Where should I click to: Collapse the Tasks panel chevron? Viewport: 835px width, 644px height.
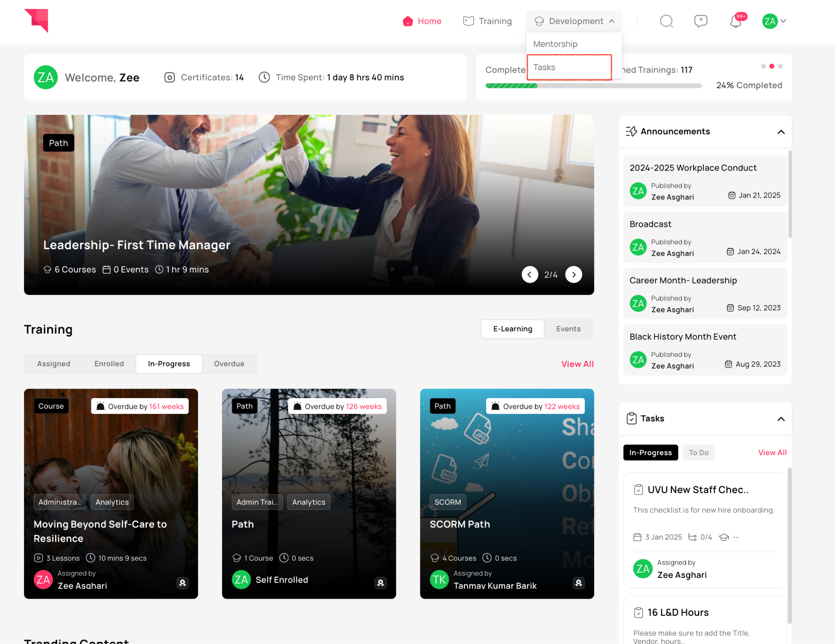781,419
